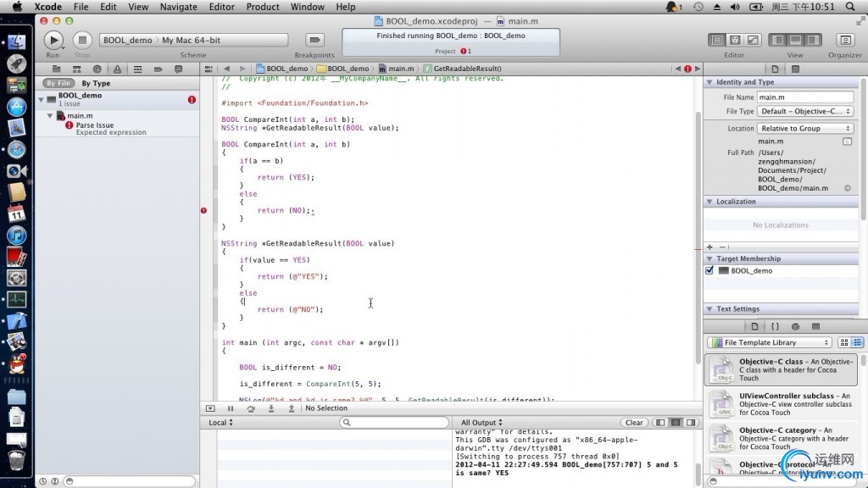868x488 pixels.
Task: Show the object library cube icon
Action: pos(795,326)
